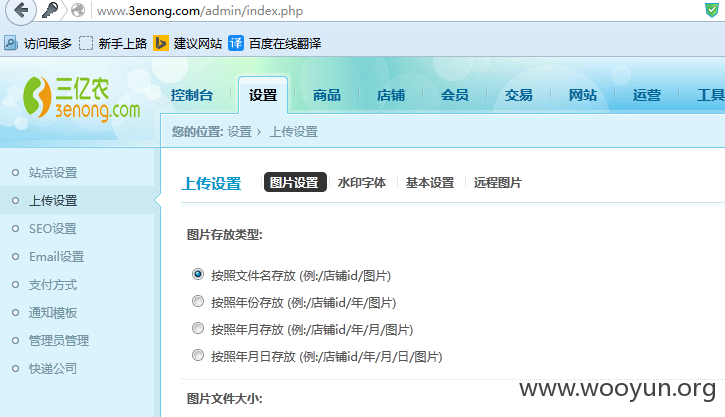The width and height of the screenshot is (725, 417).
Task: Open the 工具 top menu
Action: point(710,95)
